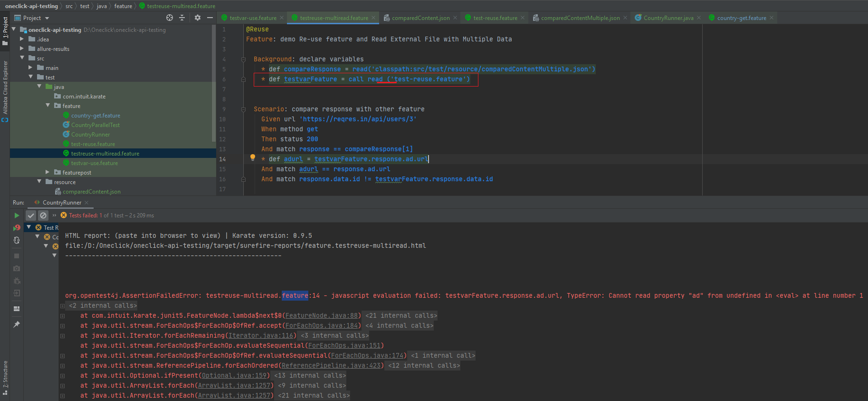Viewport: 868px width, 401px height.
Task: Click the debug bug icon in Run sidebar
Action: (x=17, y=281)
